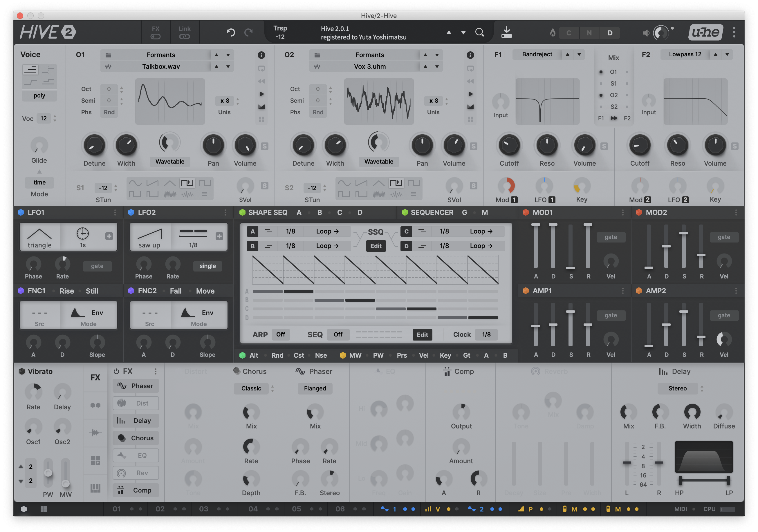Open the O1 info icon
Viewport: 758px width, 532px height.
tap(261, 55)
